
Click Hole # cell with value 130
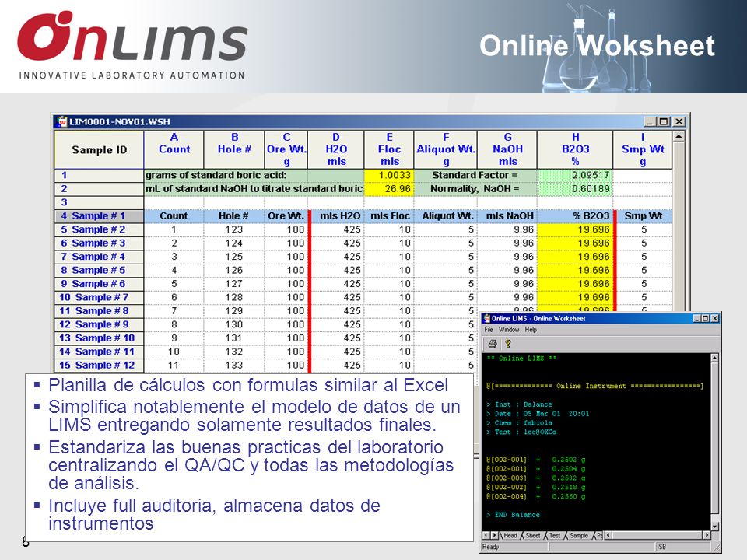tap(234, 325)
